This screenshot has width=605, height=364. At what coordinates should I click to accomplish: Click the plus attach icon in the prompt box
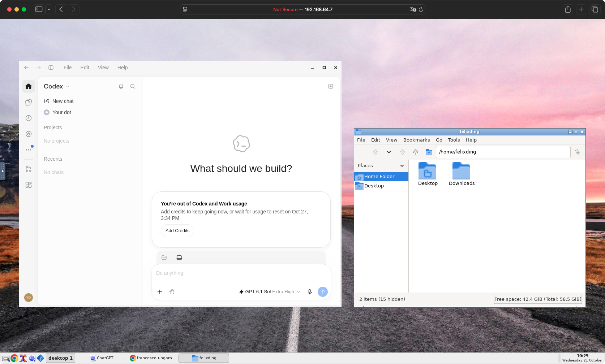pyautogui.click(x=160, y=292)
